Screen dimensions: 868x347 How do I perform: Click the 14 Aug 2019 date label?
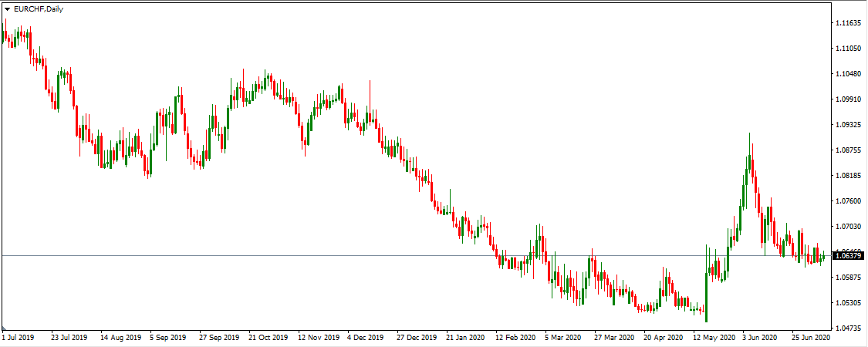coord(119,337)
